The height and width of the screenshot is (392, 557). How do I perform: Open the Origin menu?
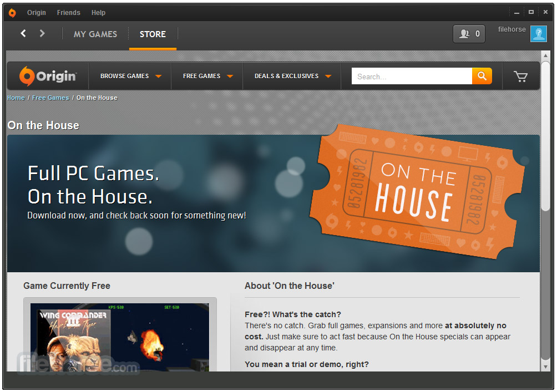pos(37,13)
